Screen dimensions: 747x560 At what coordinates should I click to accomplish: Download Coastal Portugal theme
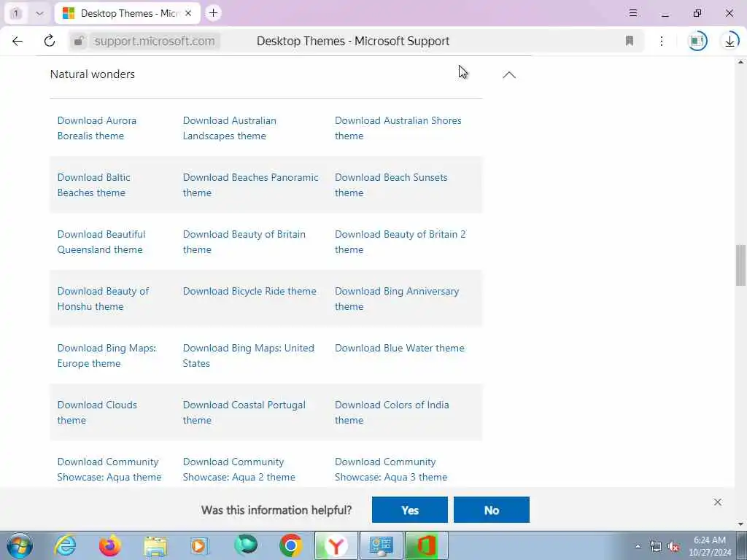point(244,413)
